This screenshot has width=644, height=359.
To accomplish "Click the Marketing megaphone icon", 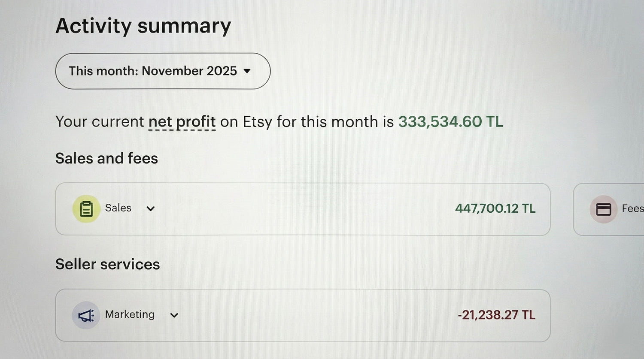I will click(x=86, y=316).
